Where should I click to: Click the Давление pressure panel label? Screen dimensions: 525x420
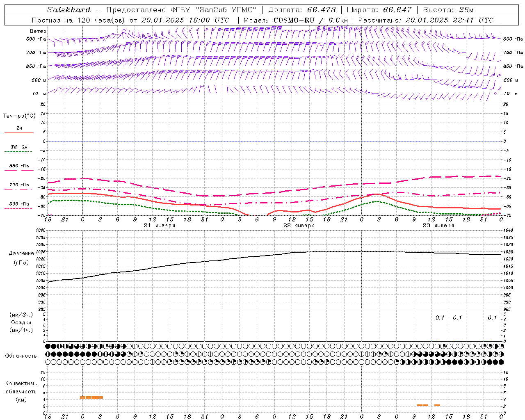point(21,253)
